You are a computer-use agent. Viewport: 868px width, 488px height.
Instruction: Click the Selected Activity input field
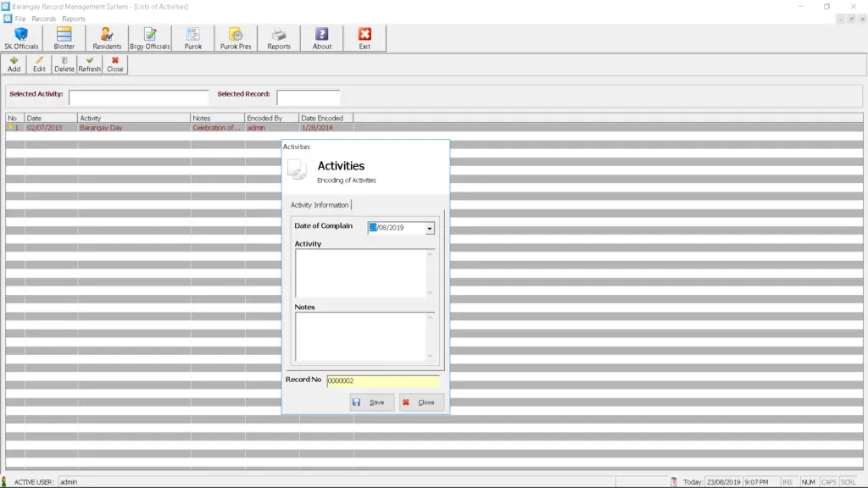click(138, 97)
